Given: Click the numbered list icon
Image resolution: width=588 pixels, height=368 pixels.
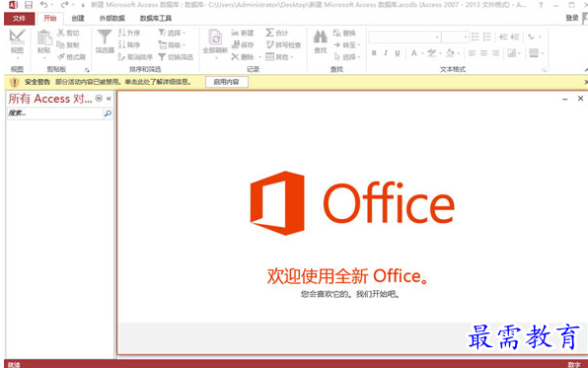Looking at the screenshot, I should 487,37.
